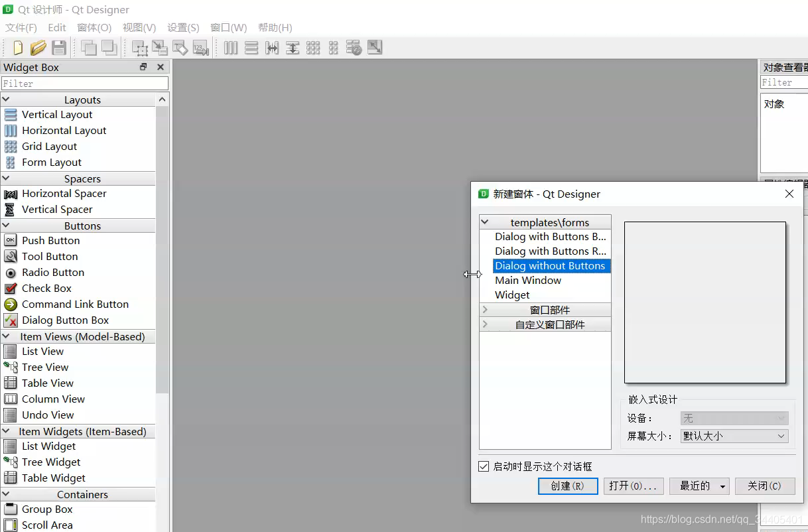
Task: Click the 最近的 button
Action: pos(699,486)
